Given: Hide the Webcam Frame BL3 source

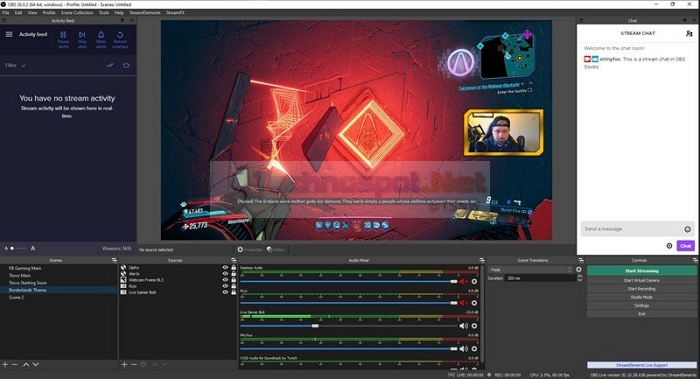Looking at the screenshot, I should [225, 280].
